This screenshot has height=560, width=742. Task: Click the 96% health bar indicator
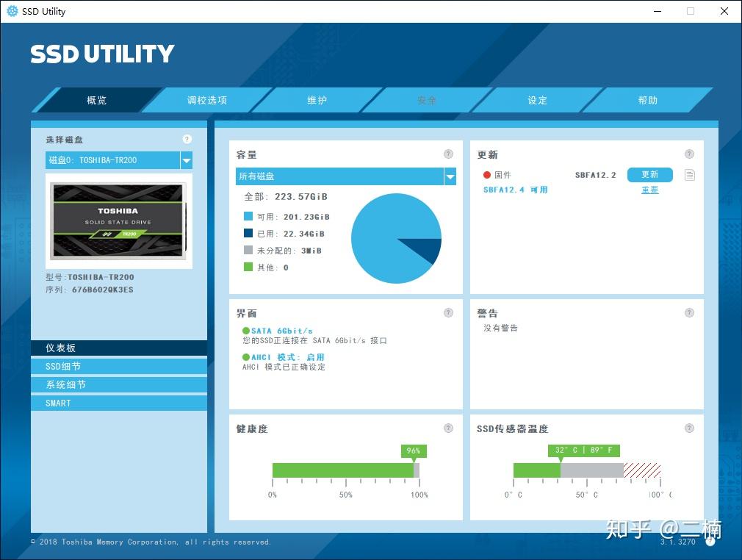[414, 450]
